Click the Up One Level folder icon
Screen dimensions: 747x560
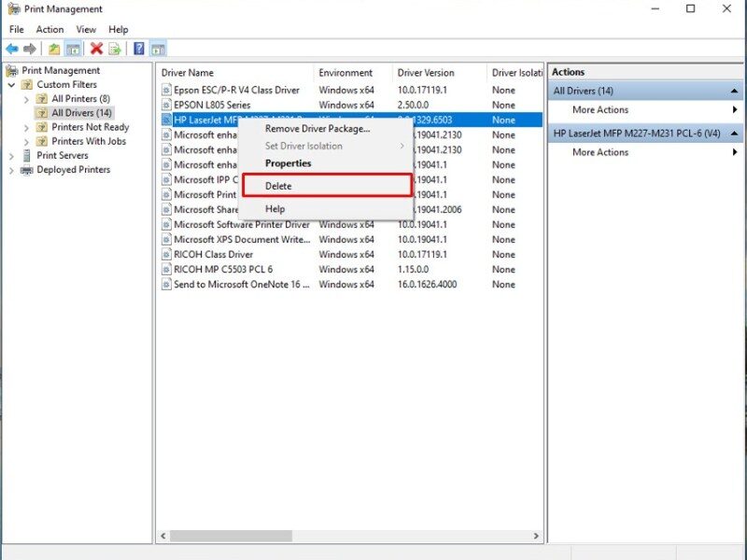pyautogui.click(x=54, y=49)
